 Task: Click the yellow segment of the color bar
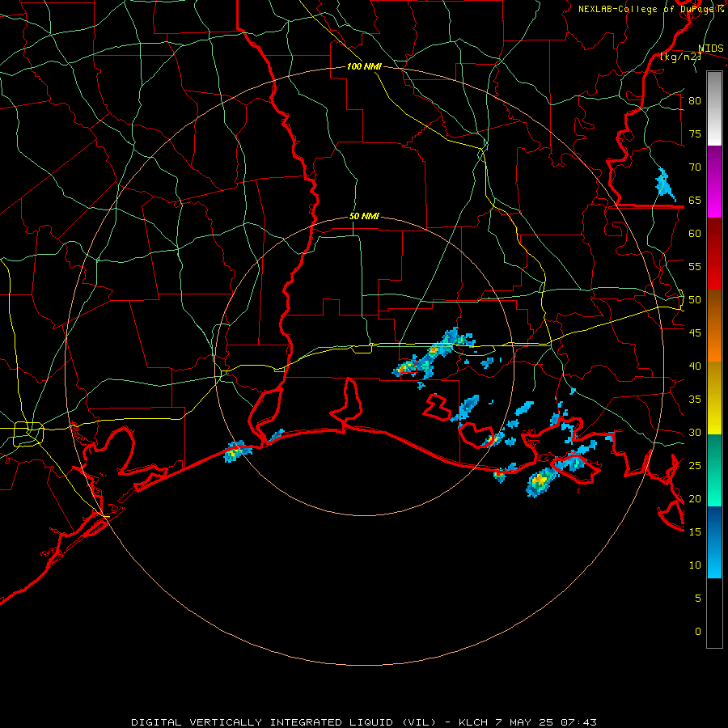tap(714, 398)
